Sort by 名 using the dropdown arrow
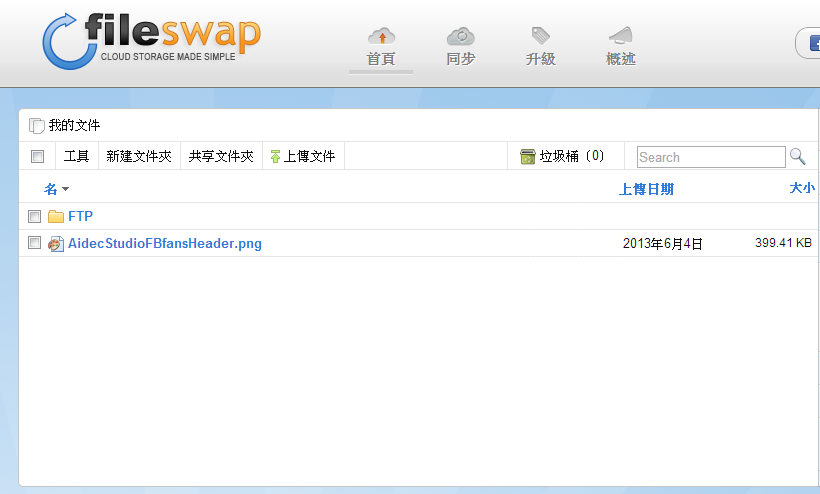Image resolution: width=820 pixels, height=494 pixels. point(65,189)
